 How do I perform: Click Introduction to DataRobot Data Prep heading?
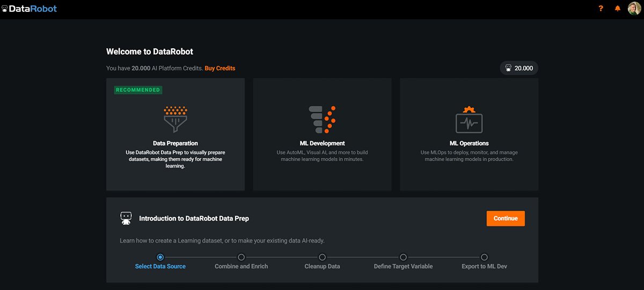coord(194,219)
